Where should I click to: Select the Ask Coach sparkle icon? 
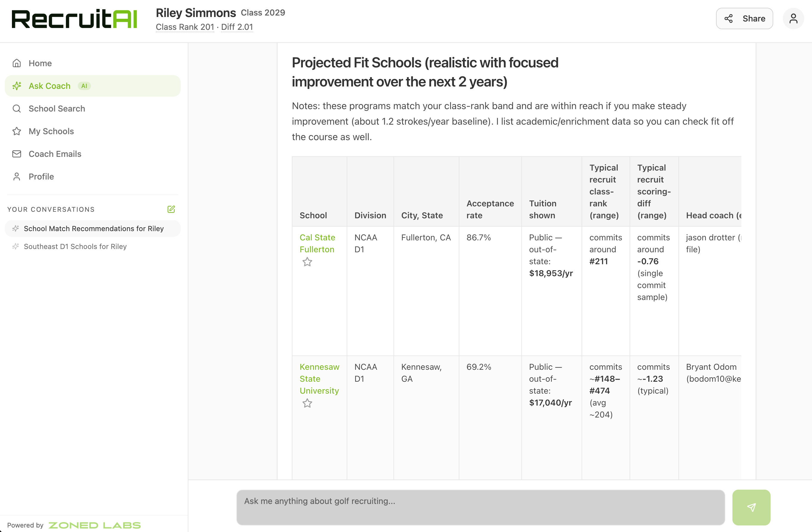[17, 86]
